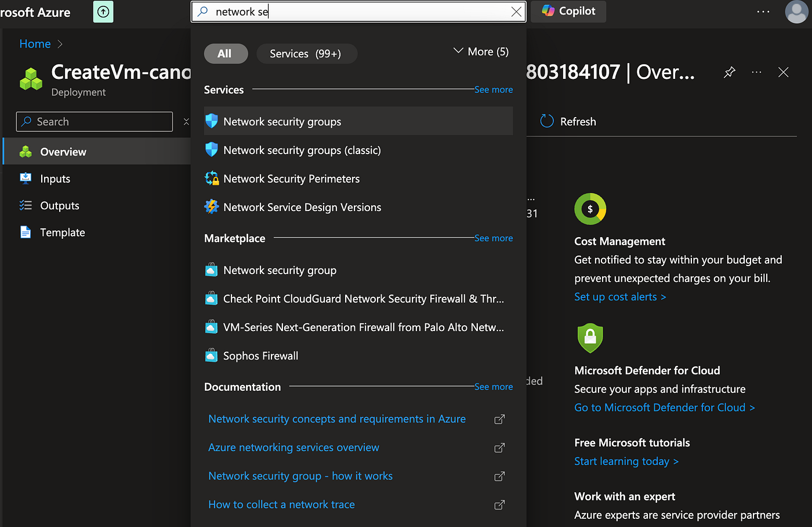Click the breadcrumb chevron after Home
812x527 pixels.
[60, 44]
